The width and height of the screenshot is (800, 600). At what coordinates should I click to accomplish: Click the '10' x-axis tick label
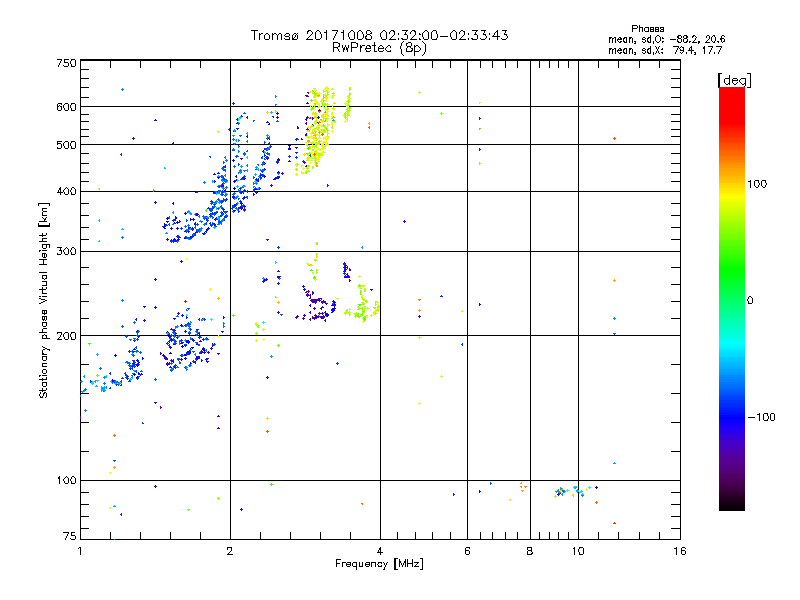578,551
